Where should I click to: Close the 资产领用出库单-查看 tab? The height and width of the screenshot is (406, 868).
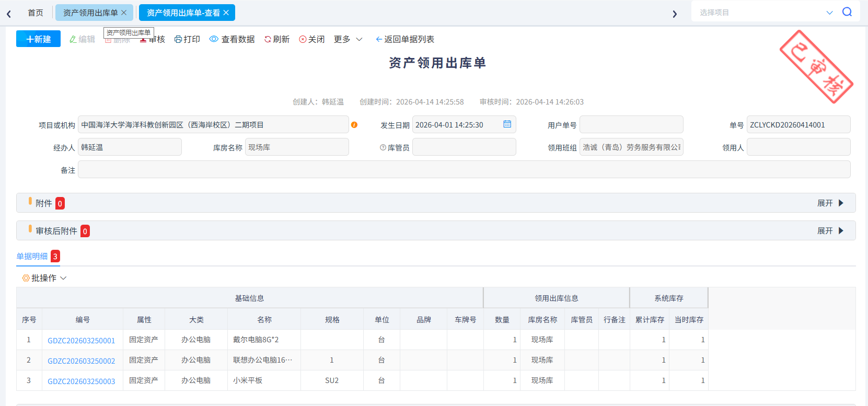coord(226,13)
